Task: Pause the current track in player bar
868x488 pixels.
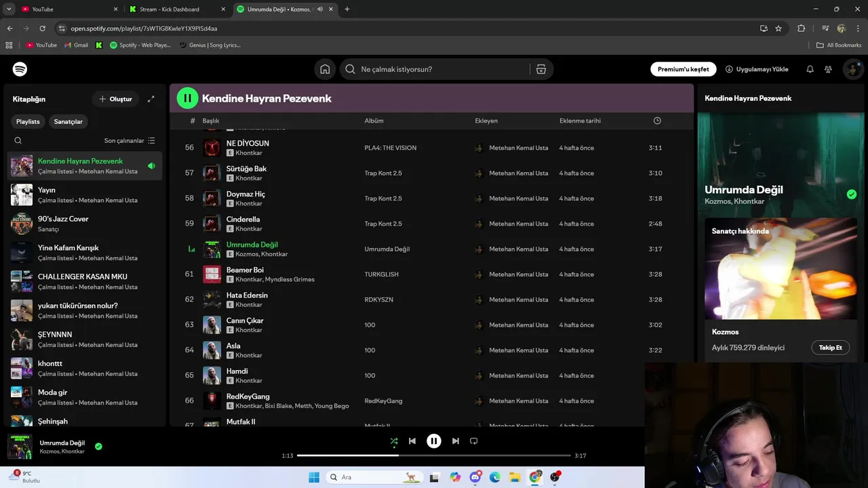Action: point(434,441)
